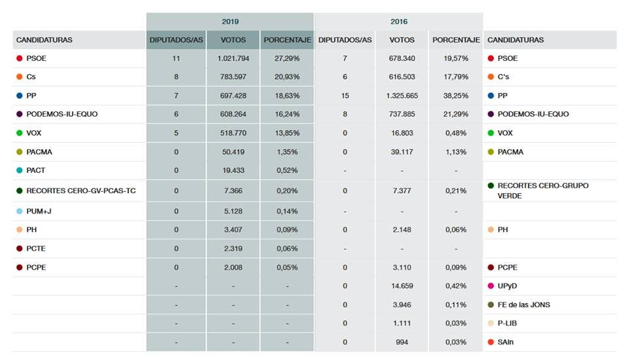Viewport: 629px width, 364px height.
Task: Click the magenta UPyD party dot
Action: (491, 286)
